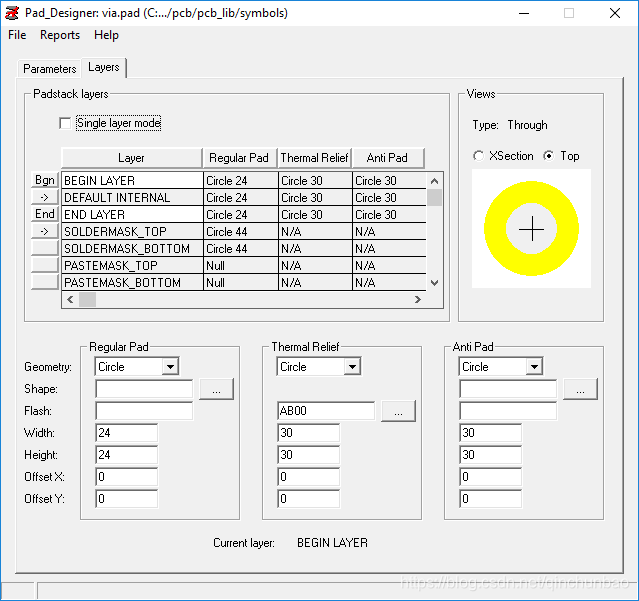Click the Regular Pad column header

pyautogui.click(x=239, y=158)
